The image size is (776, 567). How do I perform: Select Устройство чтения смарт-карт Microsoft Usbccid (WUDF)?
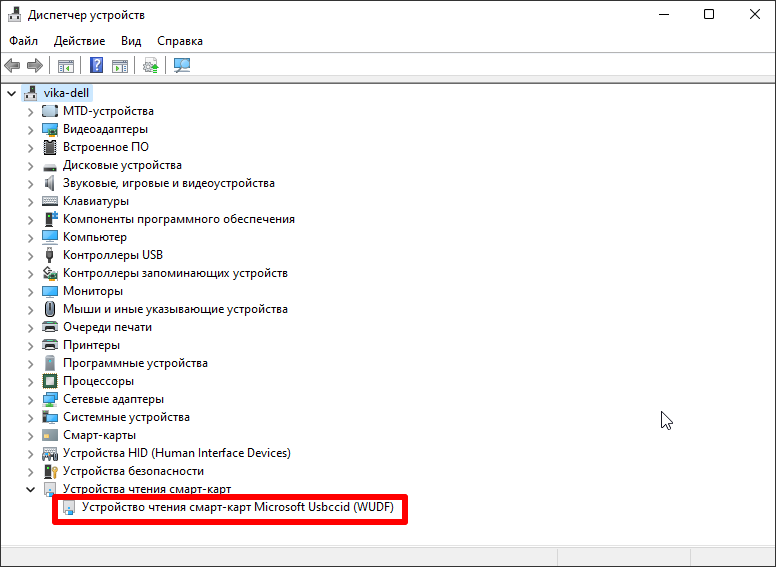pyautogui.click(x=237, y=508)
